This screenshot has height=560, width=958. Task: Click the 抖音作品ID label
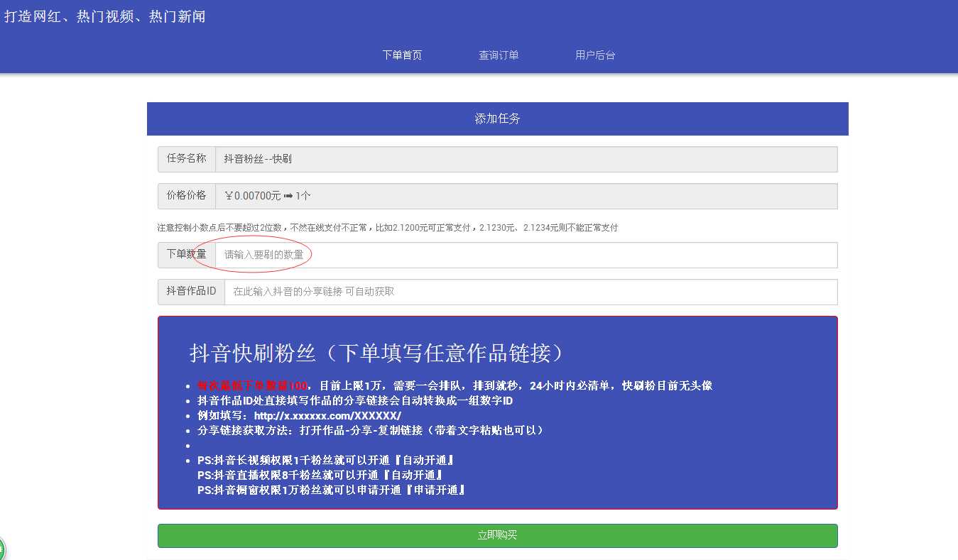pos(191,291)
